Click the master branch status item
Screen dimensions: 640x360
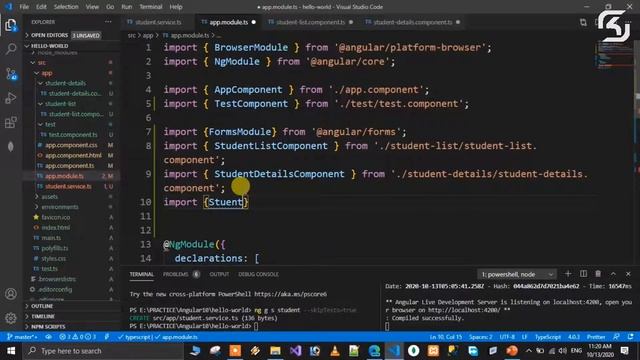click(22, 337)
